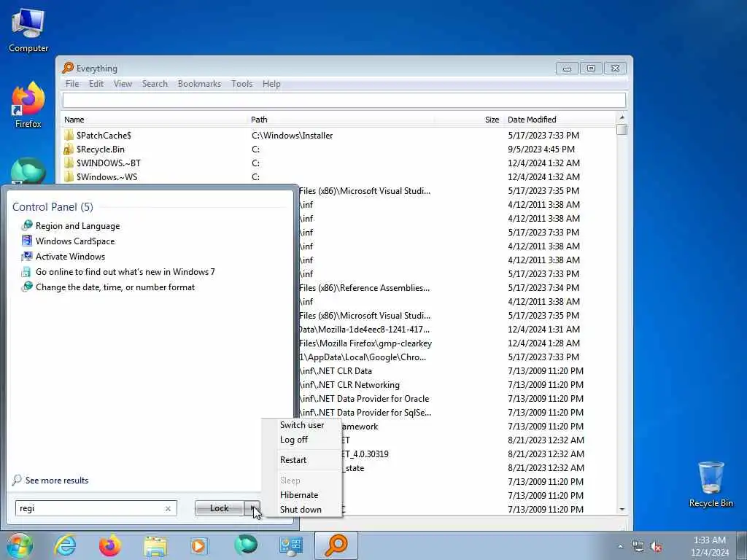Click the Region and Language icon
Screen dimensions: 747x560
27,225
